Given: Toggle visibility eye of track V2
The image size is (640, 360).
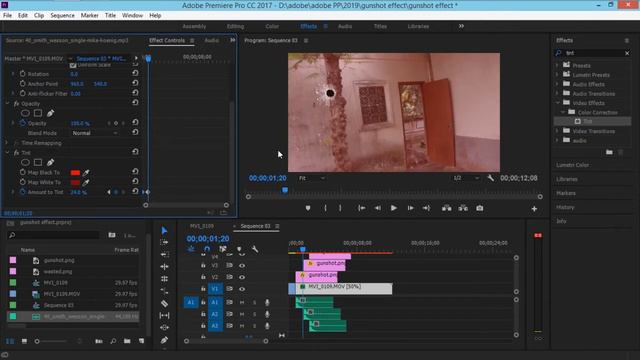Looking at the screenshot, I should (242, 277).
